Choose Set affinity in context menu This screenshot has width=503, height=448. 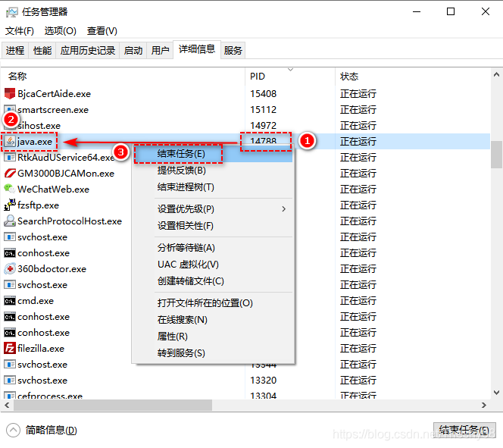point(214,226)
